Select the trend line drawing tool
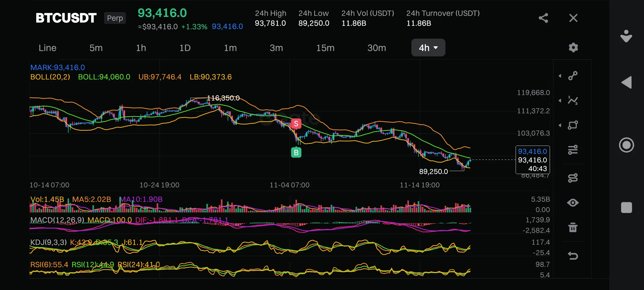644x290 pixels. click(x=573, y=76)
